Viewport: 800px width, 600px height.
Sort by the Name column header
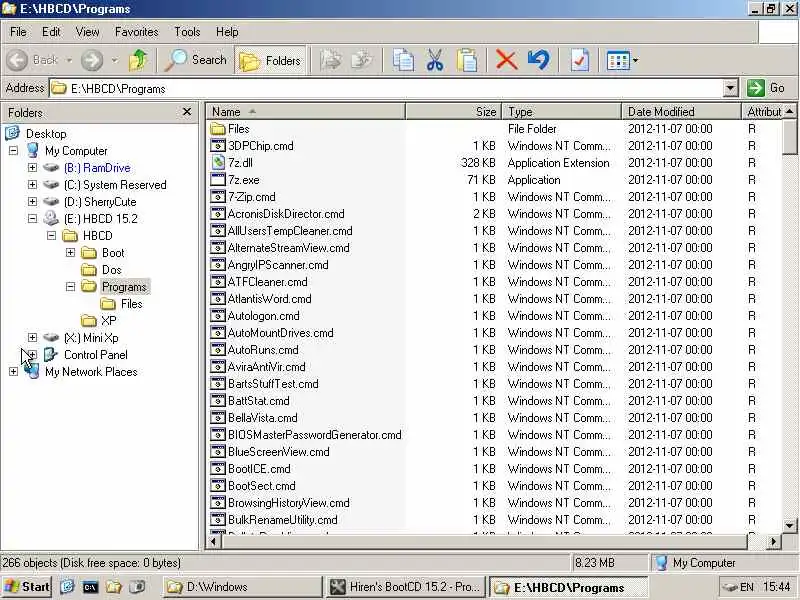pyautogui.click(x=306, y=111)
